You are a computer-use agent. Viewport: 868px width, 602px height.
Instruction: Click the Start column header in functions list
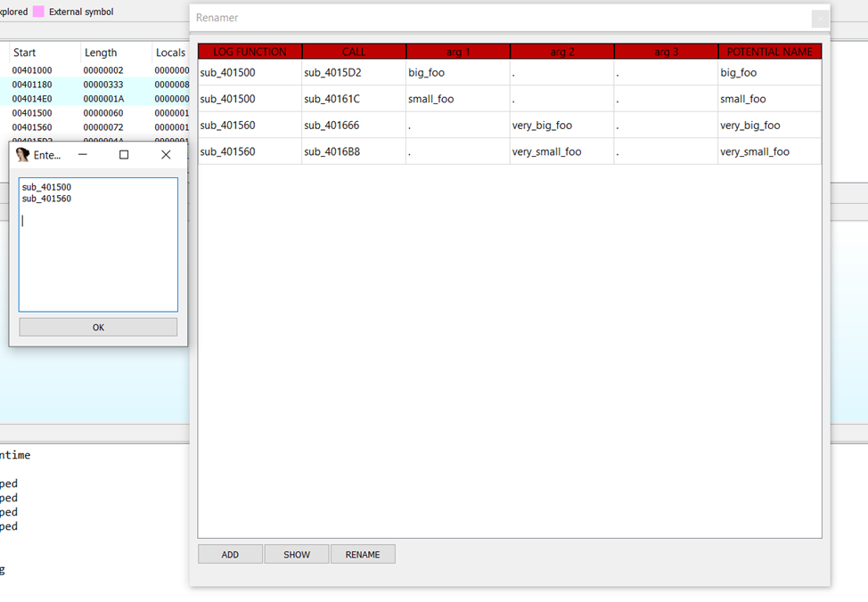(x=45, y=53)
